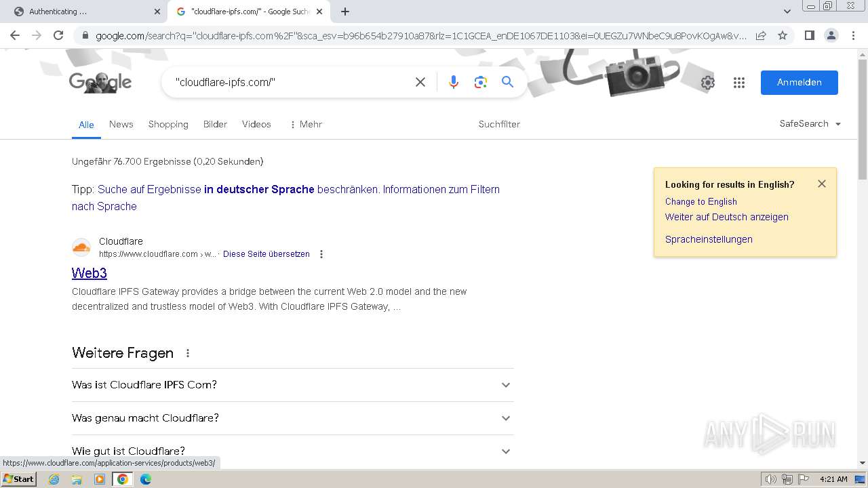Click the browser address bar URL
868x488 pixels.
(x=420, y=35)
